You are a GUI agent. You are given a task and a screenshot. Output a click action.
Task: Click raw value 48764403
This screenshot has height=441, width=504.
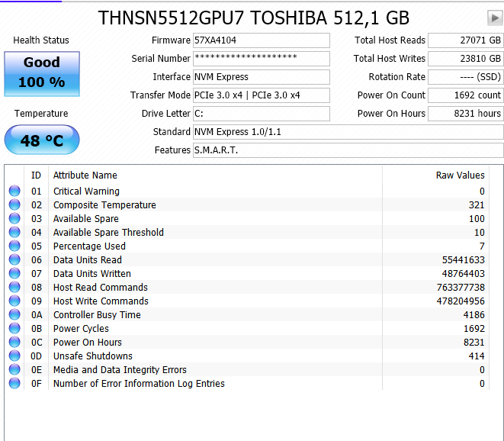pyautogui.click(x=463, y=274)
